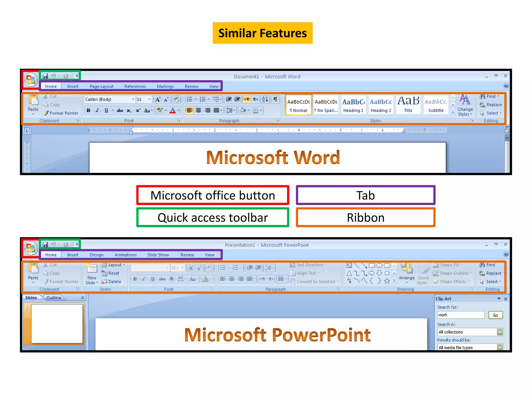Click Word Shading paint bucket button
The height and width of the screenshot is (399, 532).
243,110
